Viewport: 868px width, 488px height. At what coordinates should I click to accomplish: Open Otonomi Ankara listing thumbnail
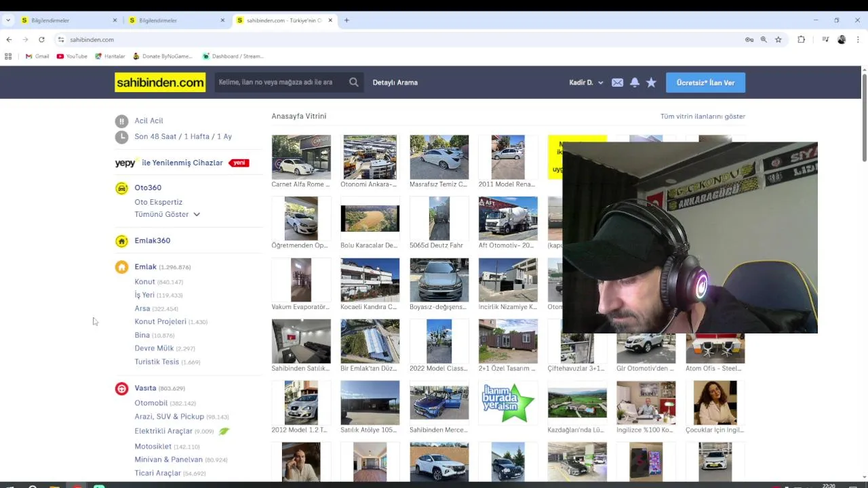(x=370, y=157)
